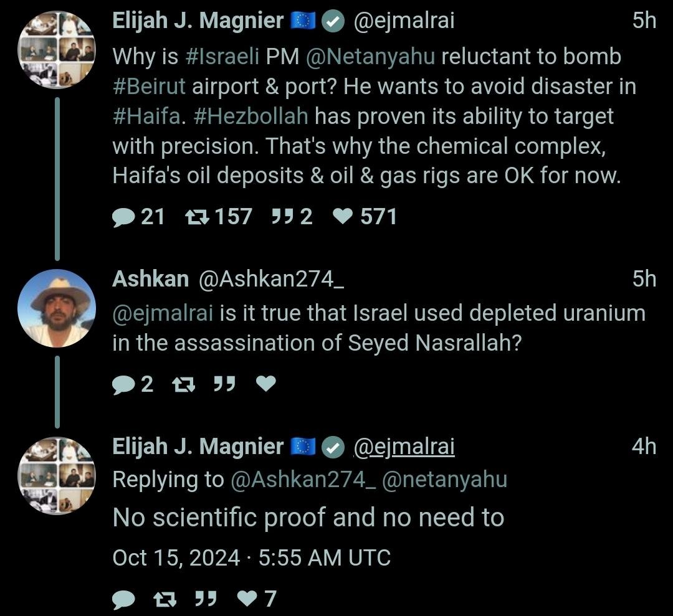This screenshot has width=673, height=616.
Task: Open the #Haifa hashtag
Action: coord(146,116)
